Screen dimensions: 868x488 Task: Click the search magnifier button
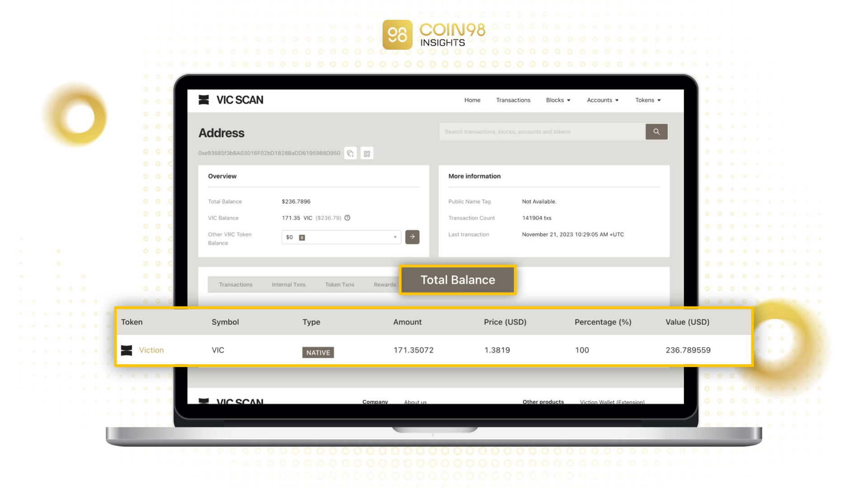656,132
